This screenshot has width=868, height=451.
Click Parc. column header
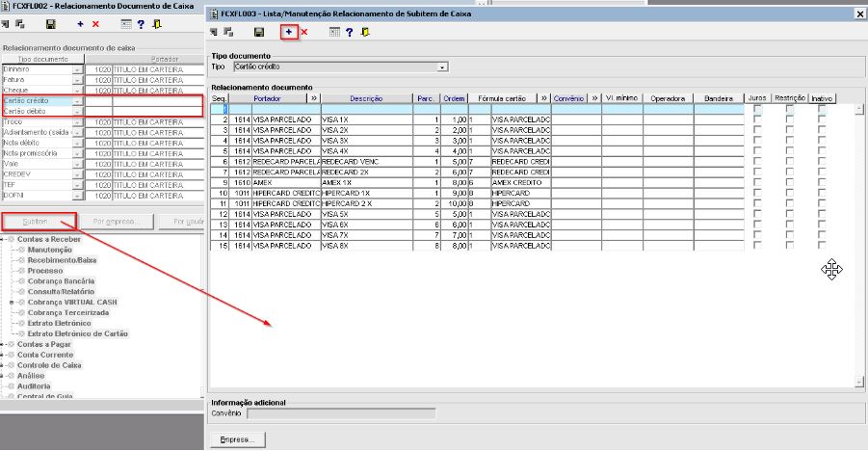(426, 98)
